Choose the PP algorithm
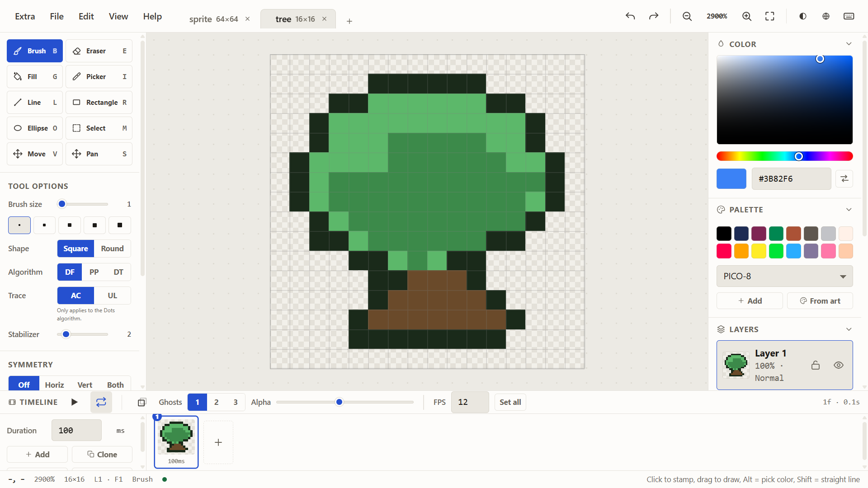 [94, 272]
